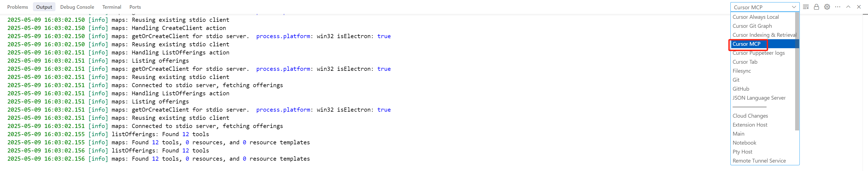Toggle the output scroll lock icon
This screenshot has width=868, height=171.
click(x=816, y=7)
